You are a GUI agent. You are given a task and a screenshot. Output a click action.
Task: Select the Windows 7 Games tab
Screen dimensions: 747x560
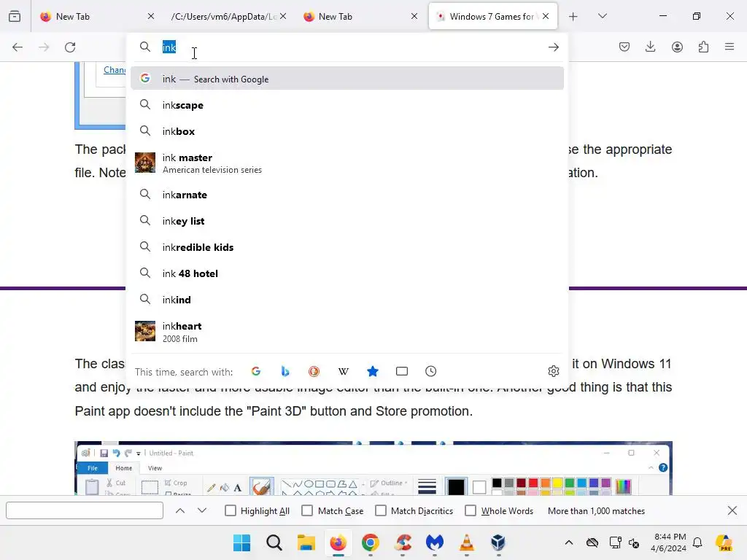(491, 16)
